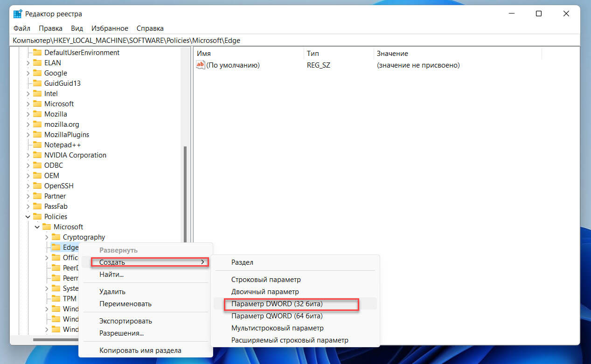The width and height of the screenshot is (591, 364).
Task: Expand the ELAN key chevron
Action: point(28,63)
